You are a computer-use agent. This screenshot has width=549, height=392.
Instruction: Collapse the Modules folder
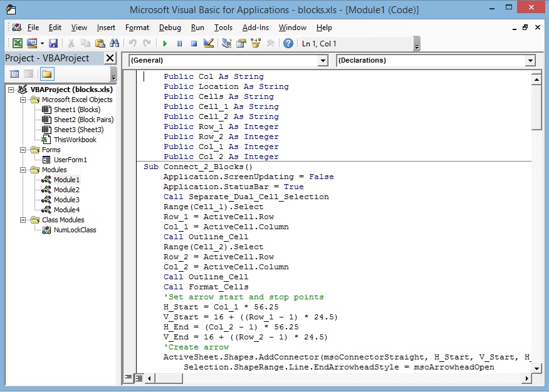point(23,170)
